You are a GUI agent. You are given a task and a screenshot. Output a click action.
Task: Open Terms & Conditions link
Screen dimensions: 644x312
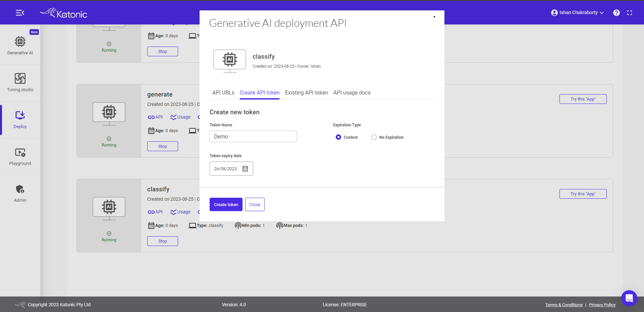[564, 305]
